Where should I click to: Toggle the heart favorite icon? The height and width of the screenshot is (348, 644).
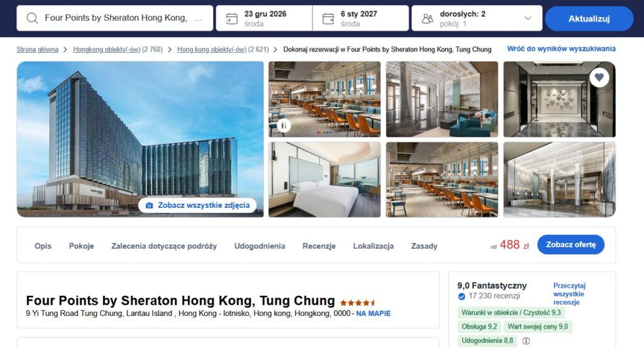(x=599, y=77)
